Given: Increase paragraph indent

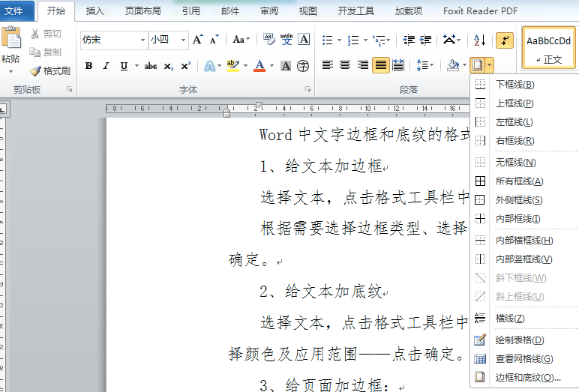Looking at the screenshot, I should (x=425, y=40).
